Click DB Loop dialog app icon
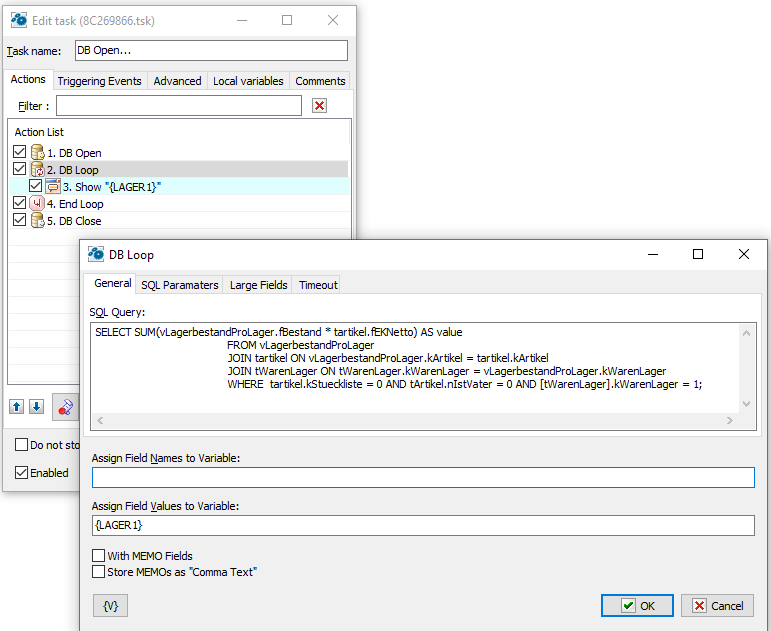Viewport: 771px width, 631px height. click(x=96, y=254)
